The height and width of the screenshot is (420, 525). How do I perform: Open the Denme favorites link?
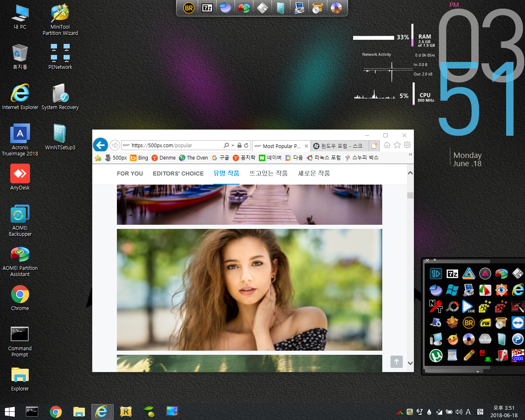(163, 158)
